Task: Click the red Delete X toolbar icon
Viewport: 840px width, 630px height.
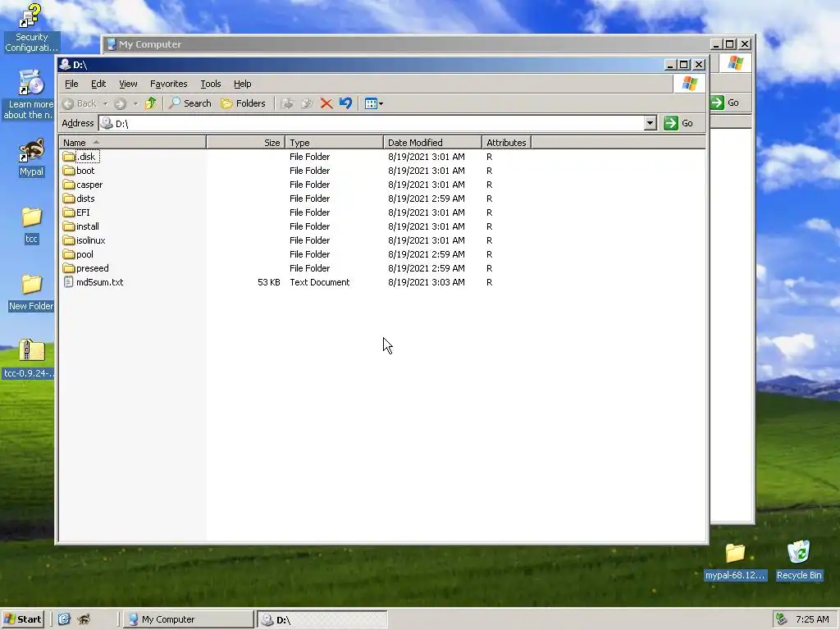Action: (x=326, y=103)
